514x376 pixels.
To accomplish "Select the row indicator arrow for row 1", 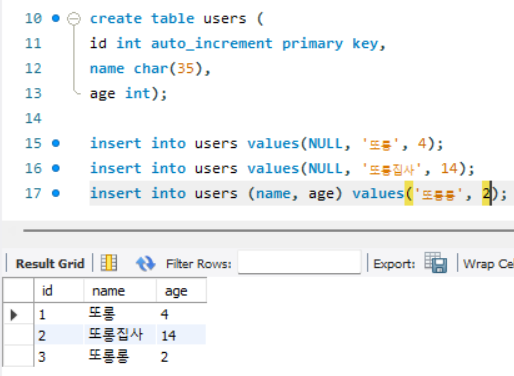I will point(14,315).
